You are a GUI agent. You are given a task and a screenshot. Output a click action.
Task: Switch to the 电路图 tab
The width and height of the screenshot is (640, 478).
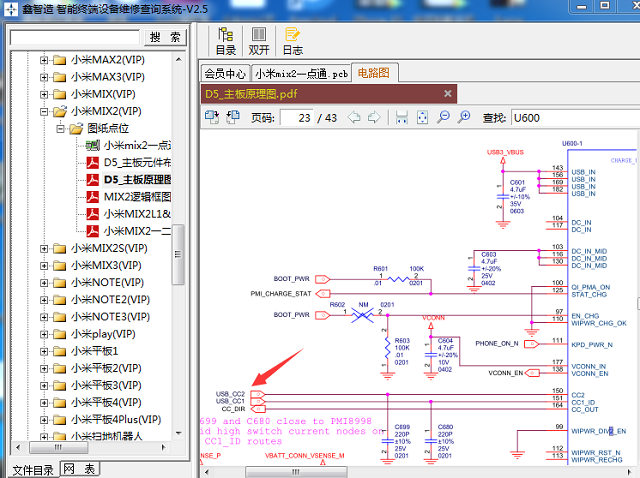(374, 73)
